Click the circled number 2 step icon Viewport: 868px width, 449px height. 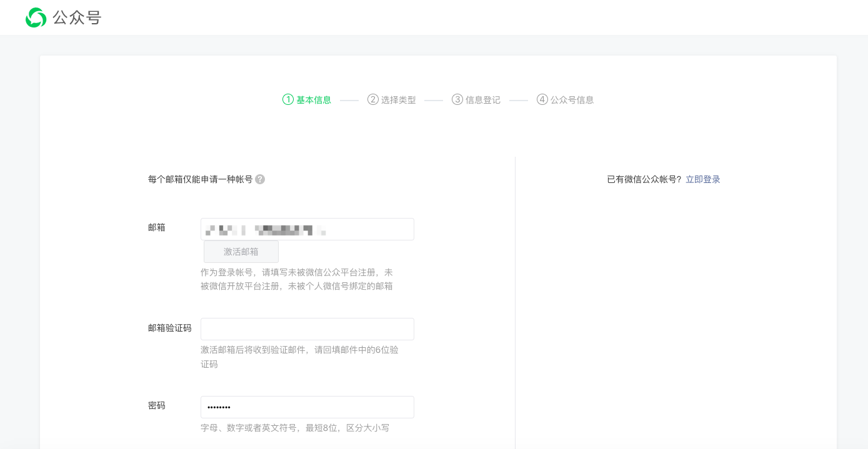tap(372, 99)
